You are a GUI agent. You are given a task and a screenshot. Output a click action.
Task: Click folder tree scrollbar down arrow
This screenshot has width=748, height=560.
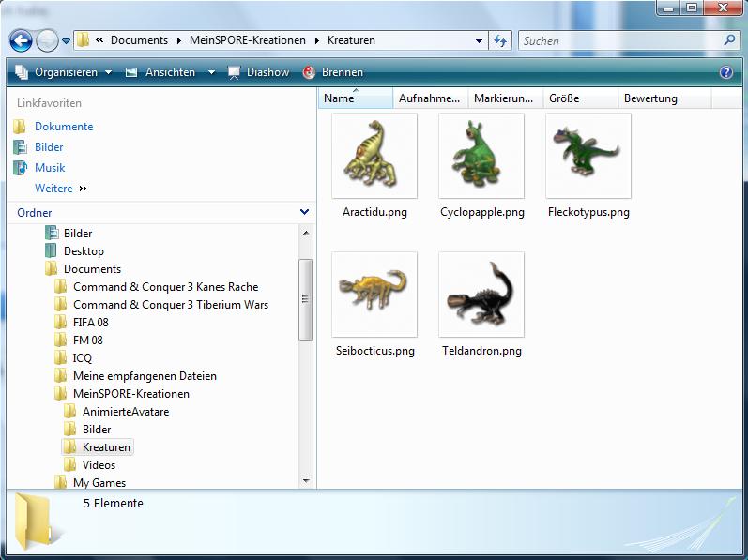click(x=306, y=481)
